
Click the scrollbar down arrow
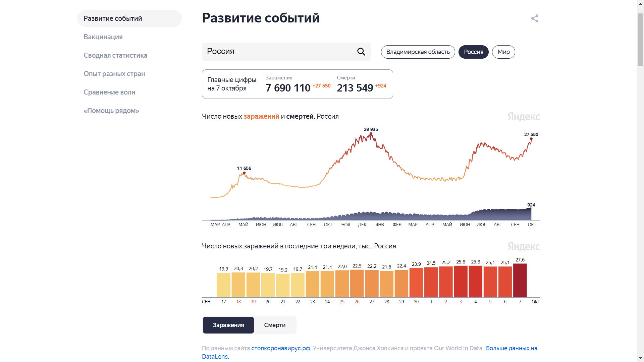click(640, 358)
